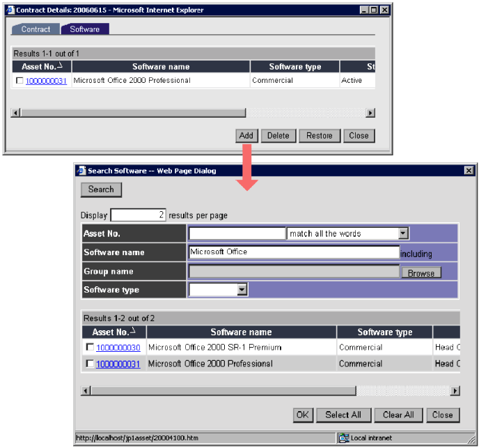The width and height of the screenshot is (479, 448).
Task: Click Software name column header in search results
Action: pyautogui.click(x=242, y=332)
